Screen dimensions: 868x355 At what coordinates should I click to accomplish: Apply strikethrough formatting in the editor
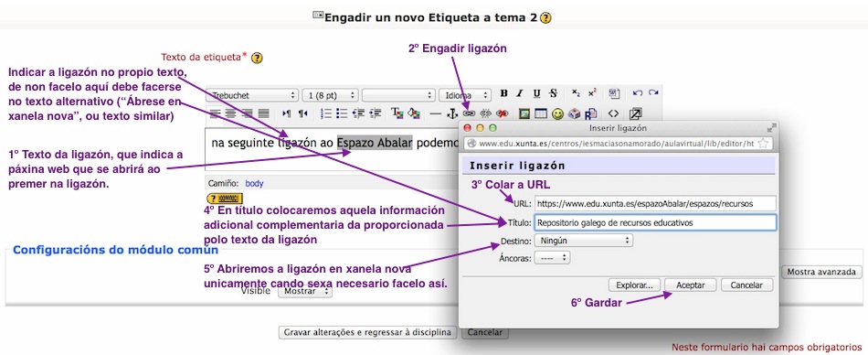[x=553, y=93]
